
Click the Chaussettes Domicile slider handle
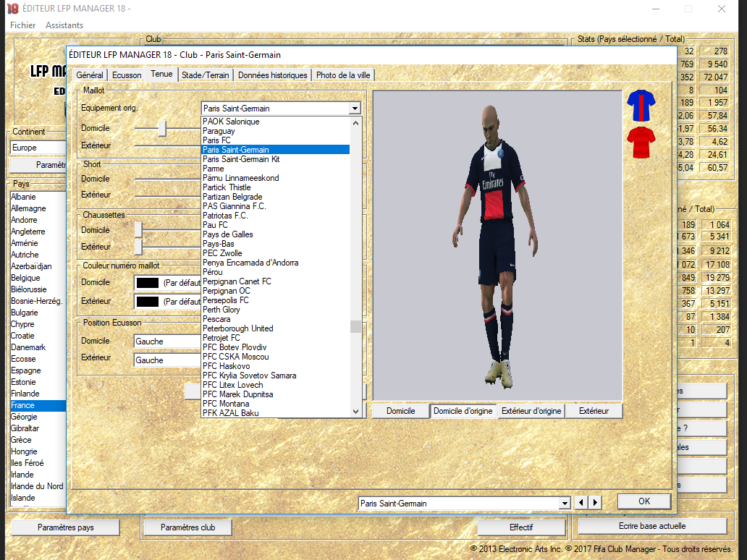tap(138, 230)
